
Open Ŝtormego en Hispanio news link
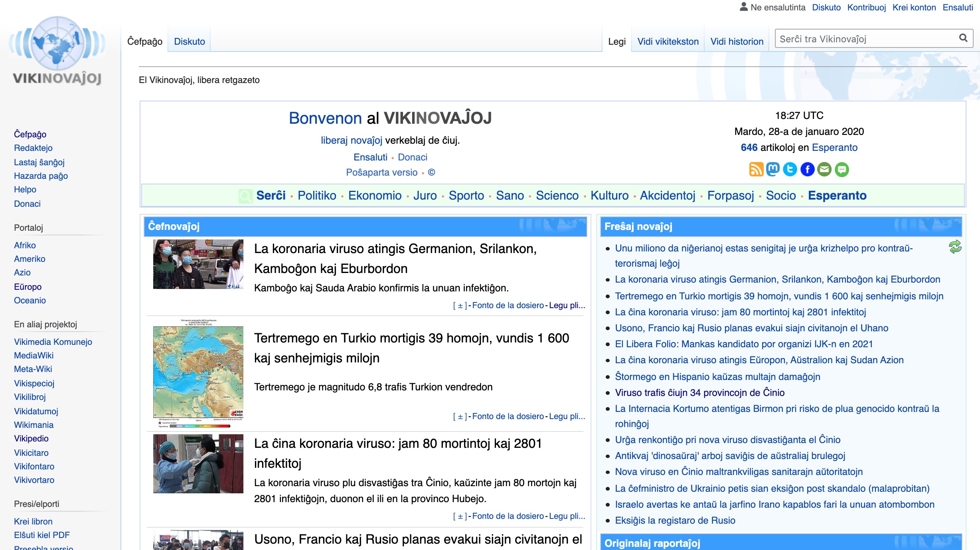coord(717,377)
